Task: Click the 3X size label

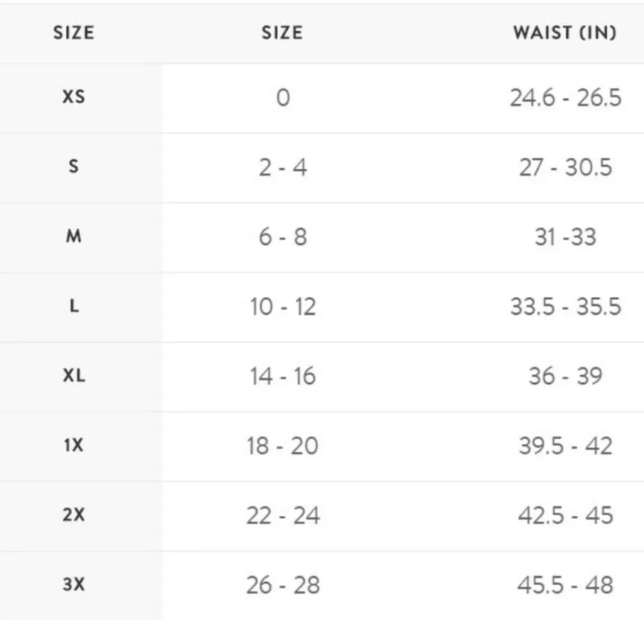Action: tap(73, 585)
